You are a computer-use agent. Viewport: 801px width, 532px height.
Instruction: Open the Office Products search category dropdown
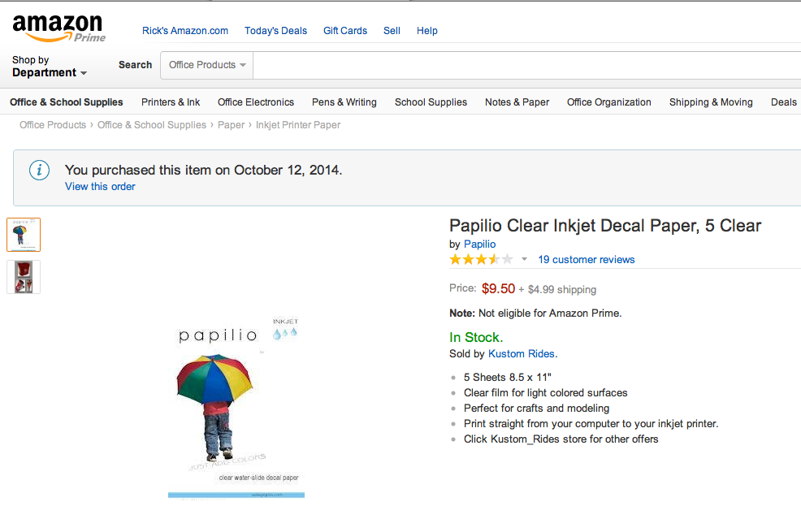[x=207, y=65]
